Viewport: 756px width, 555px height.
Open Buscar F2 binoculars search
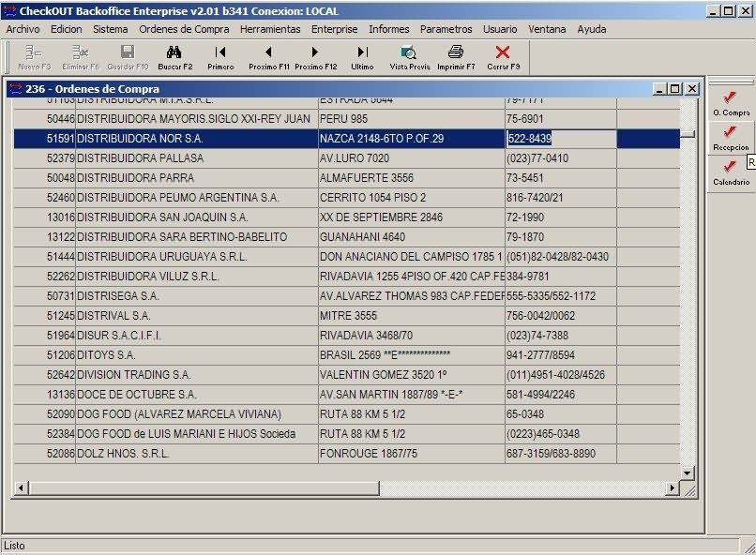174,57
